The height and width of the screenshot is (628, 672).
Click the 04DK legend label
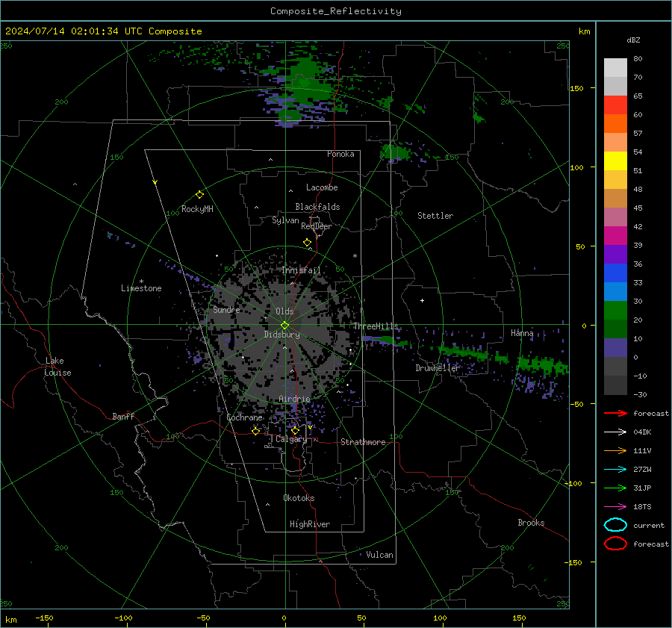642,432
